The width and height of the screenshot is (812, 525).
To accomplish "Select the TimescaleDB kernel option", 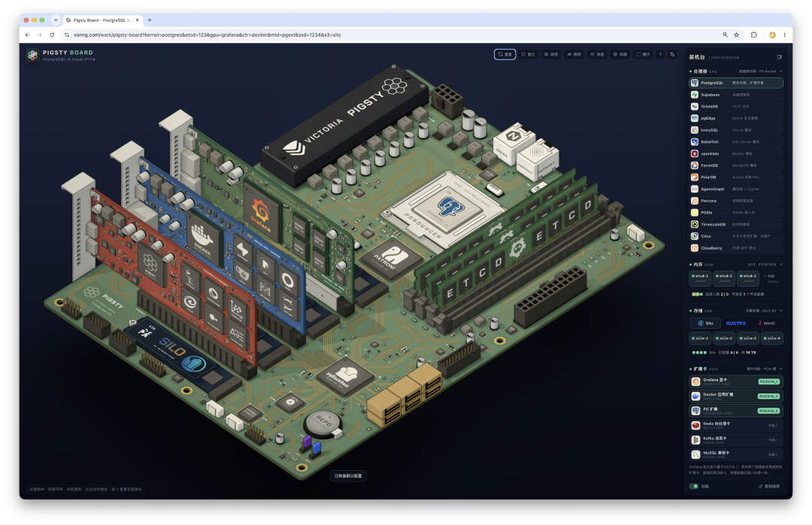I will click(x=735, y=224).
